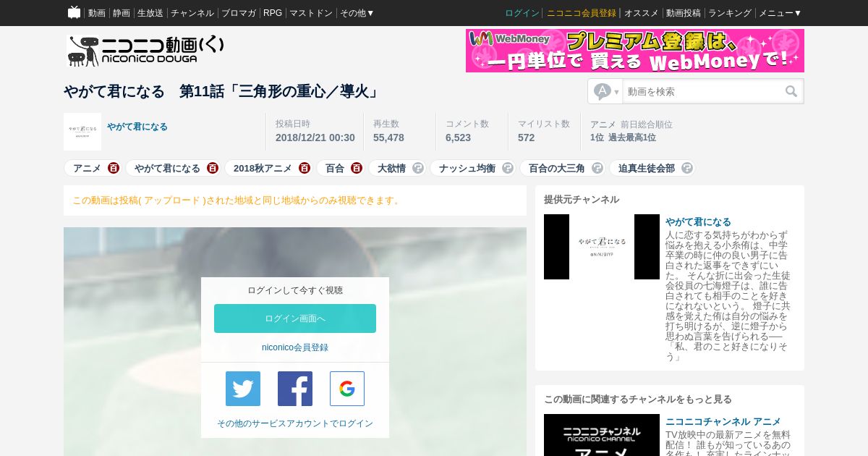Open the 動画 menu item
The height and width of the screenshot is (456, 868).
tap(97, 13)
